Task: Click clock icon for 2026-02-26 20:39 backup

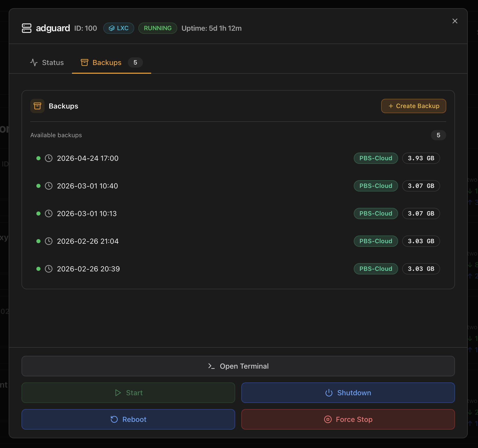Action: (x=49, y=269)
